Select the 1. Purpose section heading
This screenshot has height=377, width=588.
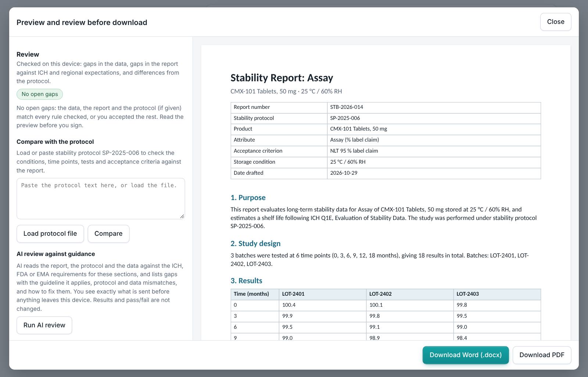click(248, 198)
